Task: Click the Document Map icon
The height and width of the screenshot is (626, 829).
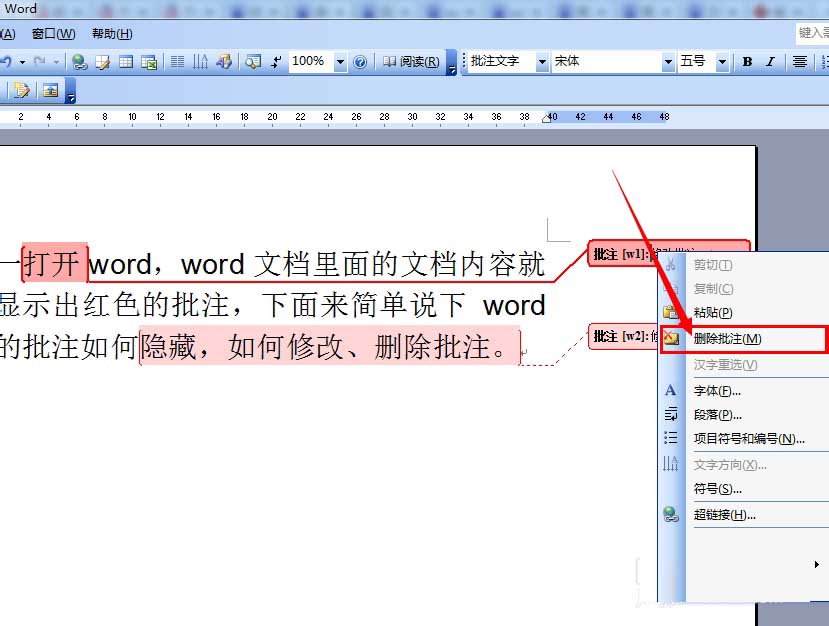Action: pyautogui.click(x=252, y=62)
